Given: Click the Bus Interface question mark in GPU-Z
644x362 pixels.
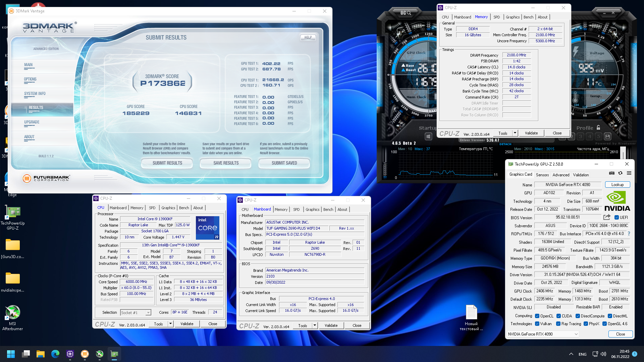Looking at the screenshot, I should tap(629, 234).
